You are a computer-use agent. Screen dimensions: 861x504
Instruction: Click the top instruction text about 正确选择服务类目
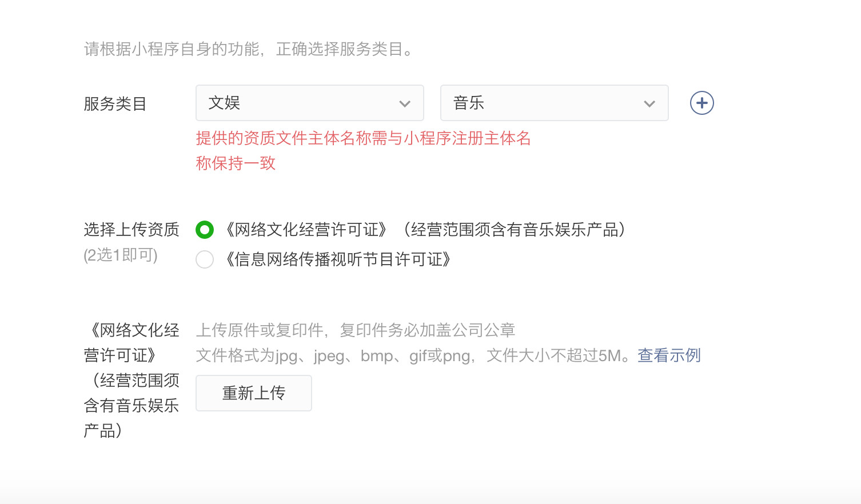click(248, 49)
